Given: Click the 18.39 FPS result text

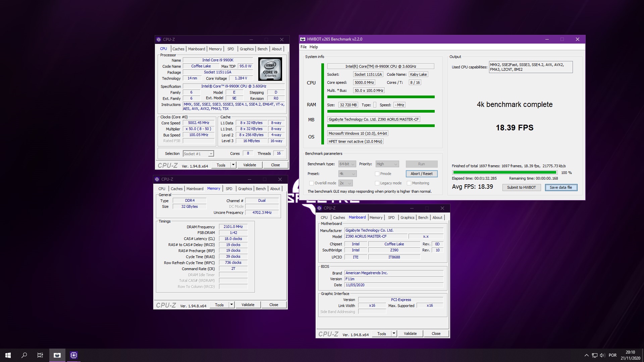Looking at the screenshot, I should (515, 128).
